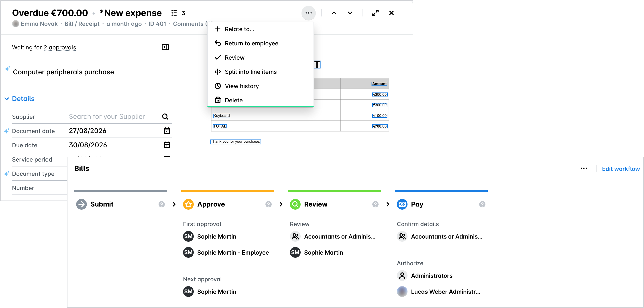Choose Return to employee menu option

click(261, 43)
